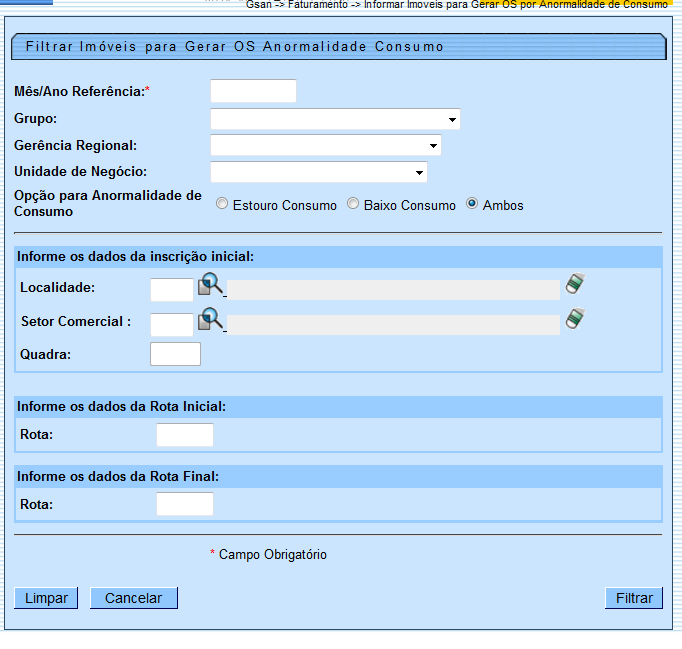
Task: Select the Ambos radio option
Action: point(472,204)
